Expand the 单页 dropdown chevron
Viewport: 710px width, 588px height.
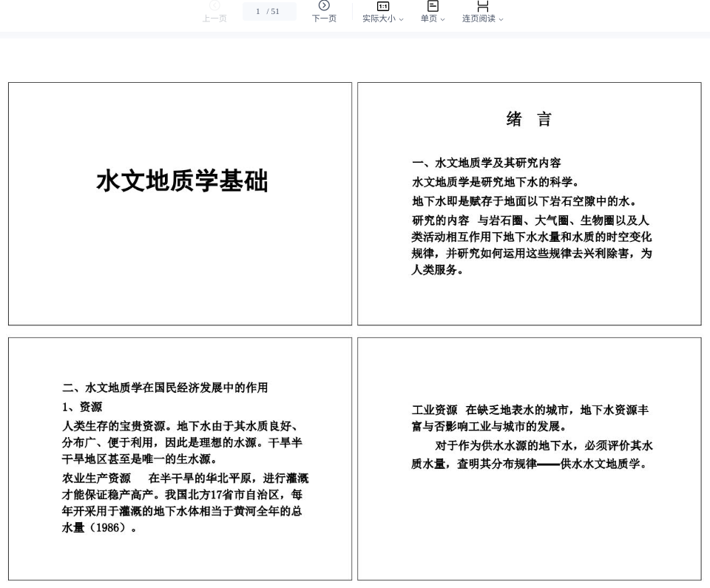click(x=443, y=19)
